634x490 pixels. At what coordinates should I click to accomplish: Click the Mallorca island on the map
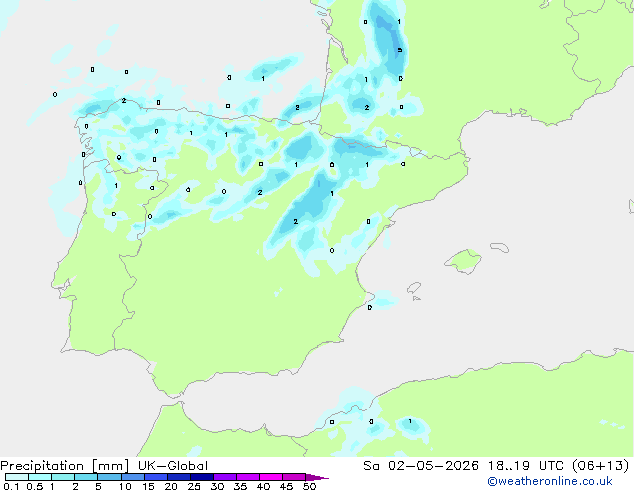point(463,261)
